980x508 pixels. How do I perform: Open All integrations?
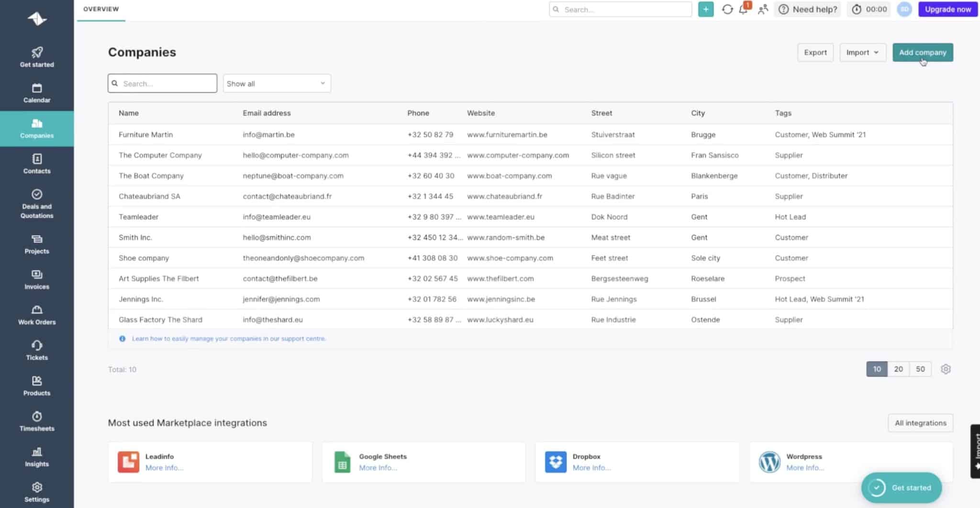[x=921, y=423]
